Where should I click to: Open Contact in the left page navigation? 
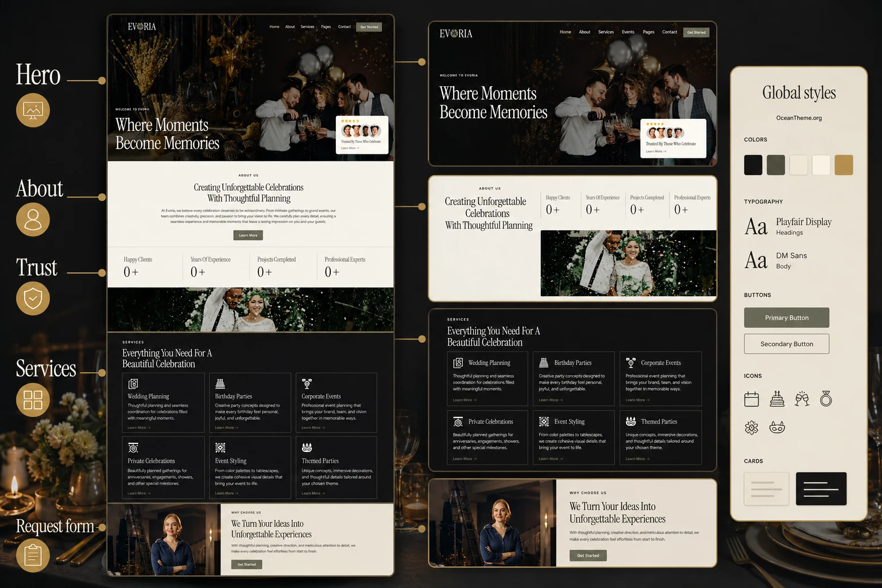[345, 27]
